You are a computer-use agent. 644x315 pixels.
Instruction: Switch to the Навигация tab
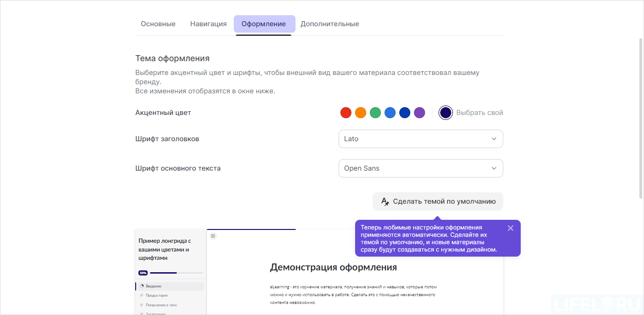tap(208, 23)
